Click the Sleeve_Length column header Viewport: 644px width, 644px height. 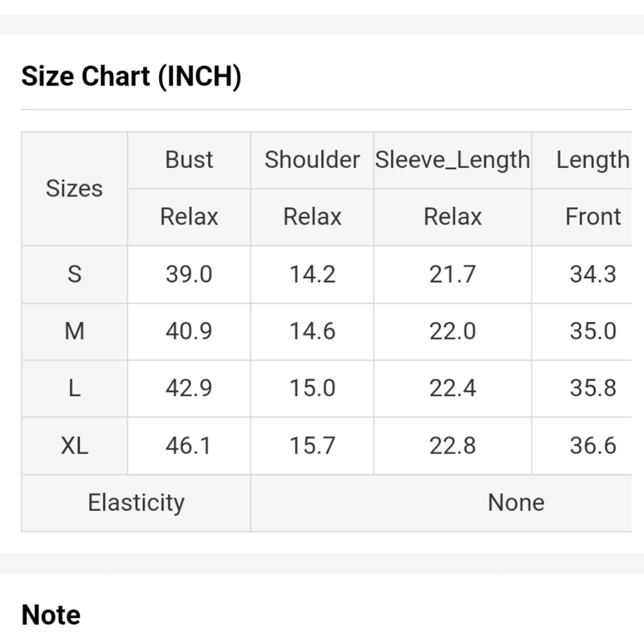coord(453,160)
